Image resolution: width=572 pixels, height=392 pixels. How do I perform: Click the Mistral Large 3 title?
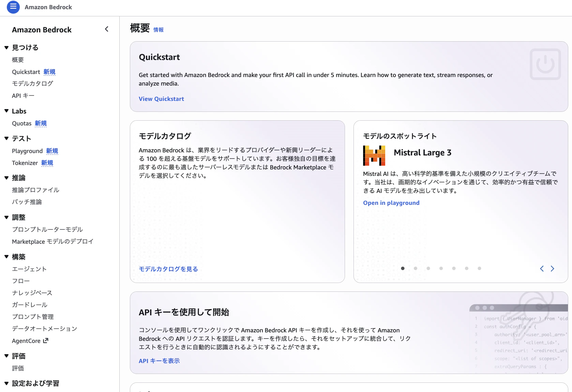[x=423, y=153]
